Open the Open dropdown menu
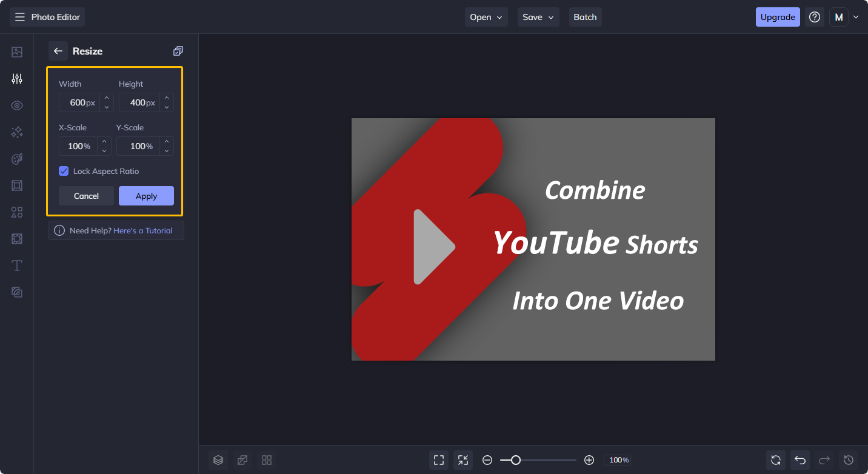This screenshot has width=868, height=474. click(x=487, y=17)
